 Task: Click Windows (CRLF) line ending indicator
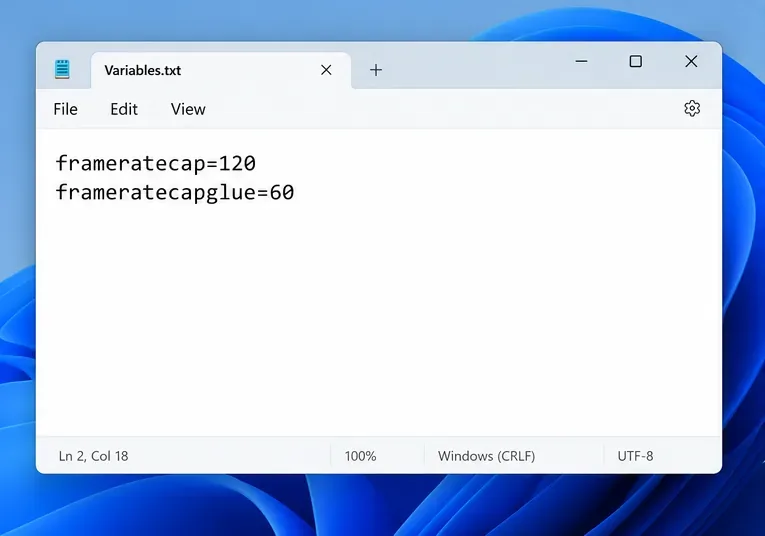coord(486,456)
